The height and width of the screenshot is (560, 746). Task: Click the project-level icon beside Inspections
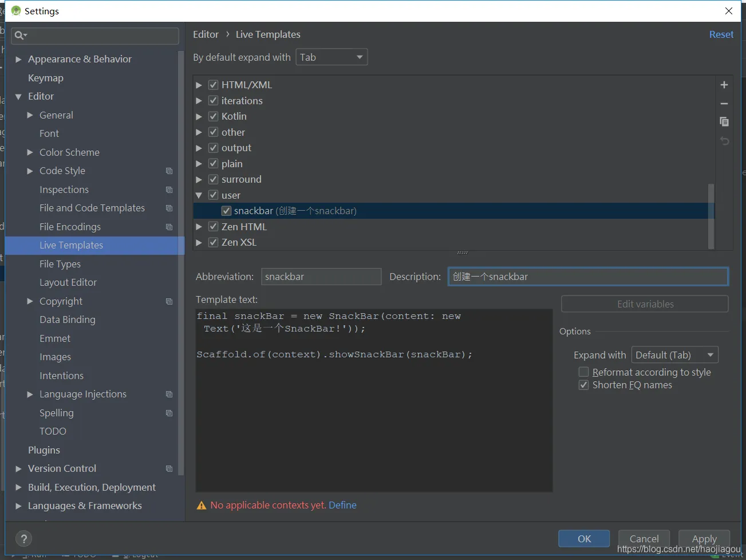[169, 190]
